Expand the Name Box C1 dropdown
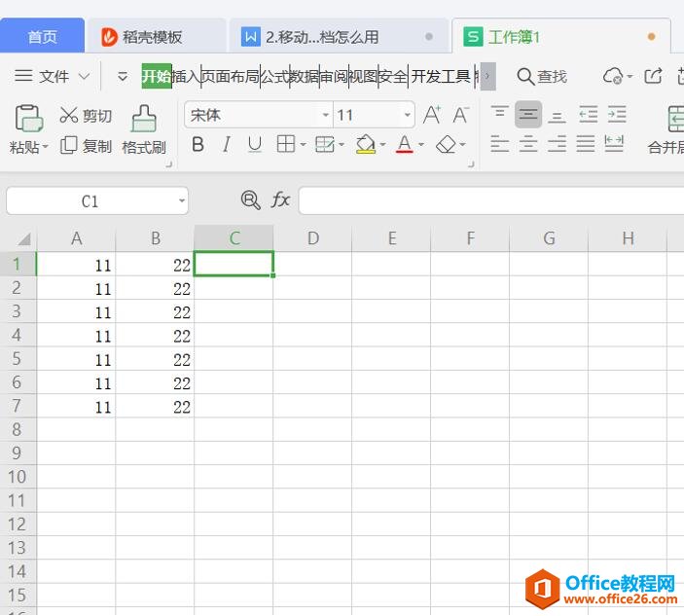The height and width of the screenshot is (616, 684). 182,201
